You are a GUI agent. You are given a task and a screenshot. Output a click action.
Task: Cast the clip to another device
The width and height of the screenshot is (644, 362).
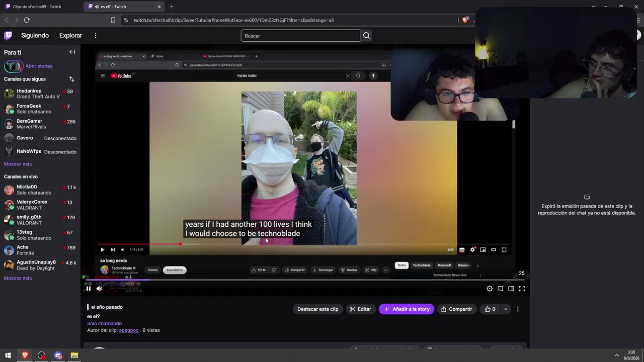(500, 289)
